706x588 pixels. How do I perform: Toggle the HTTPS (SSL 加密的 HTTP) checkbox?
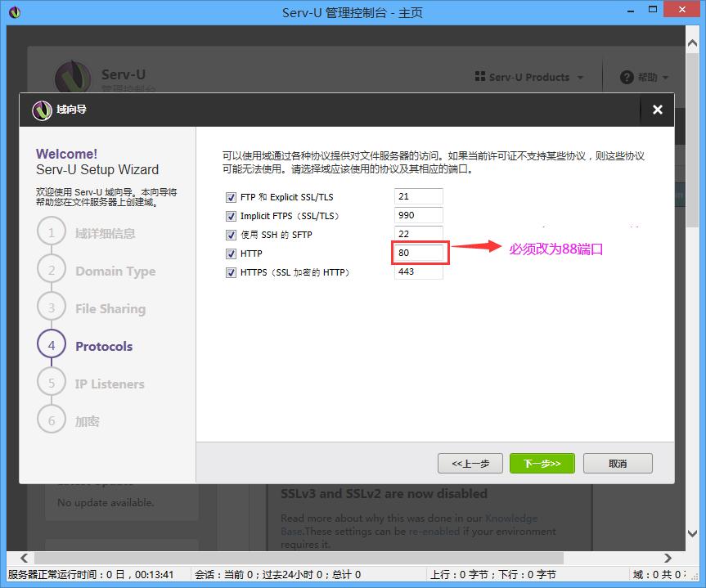(x=231, y=272)
